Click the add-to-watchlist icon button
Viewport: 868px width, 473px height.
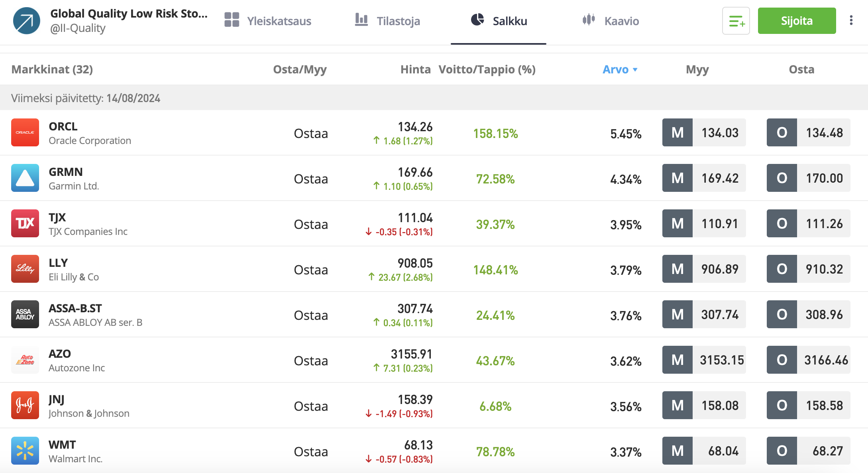[x=736, y=21]
